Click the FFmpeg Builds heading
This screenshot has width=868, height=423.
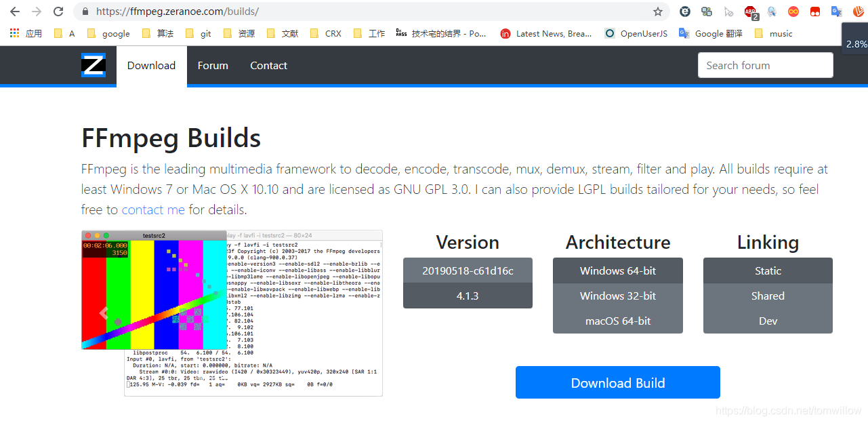pyautogui.click(x=171, y=138)
